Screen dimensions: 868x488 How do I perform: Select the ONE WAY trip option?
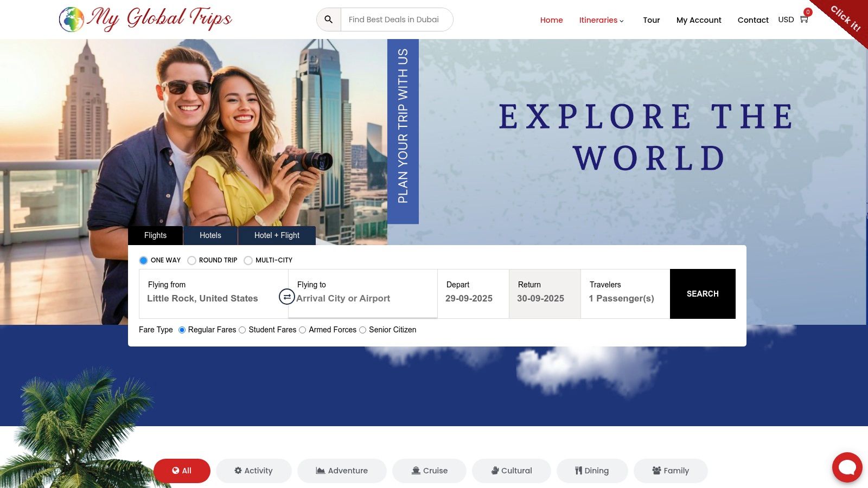click(x=143, y=260)
